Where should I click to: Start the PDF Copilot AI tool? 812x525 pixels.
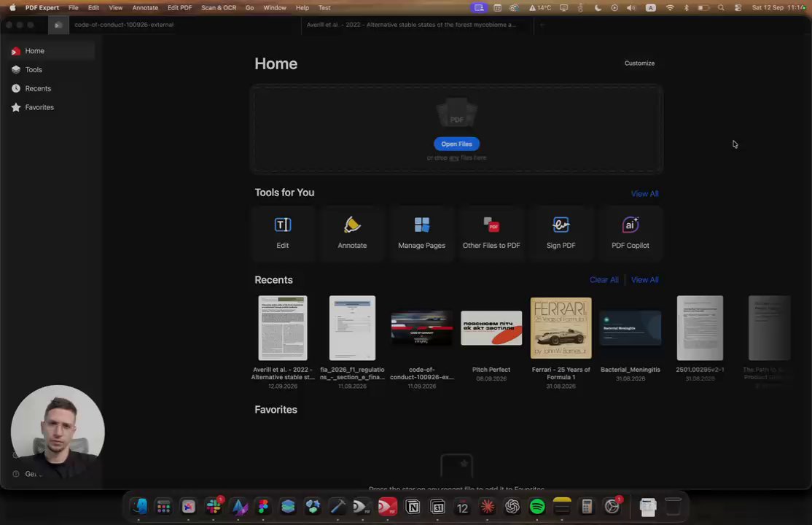pyautogui.click(x=631, y=233)
